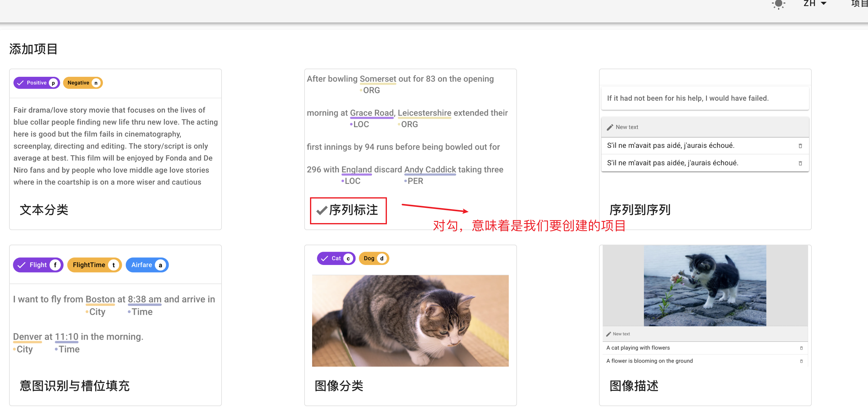868x414 pixels.
Task: Click the blue Airfare label chip
Action: click(147, 265)
